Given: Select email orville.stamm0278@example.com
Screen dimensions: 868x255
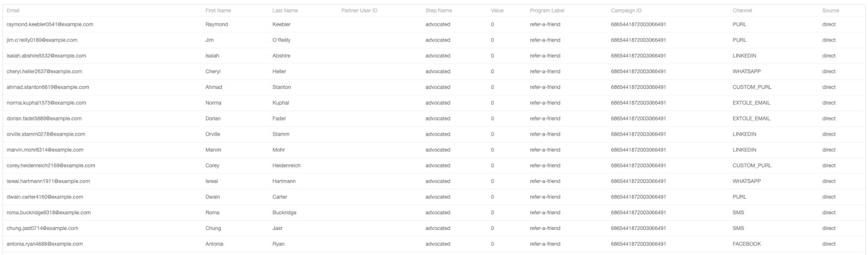Looking at the screenshot, I should click(46, 135).
